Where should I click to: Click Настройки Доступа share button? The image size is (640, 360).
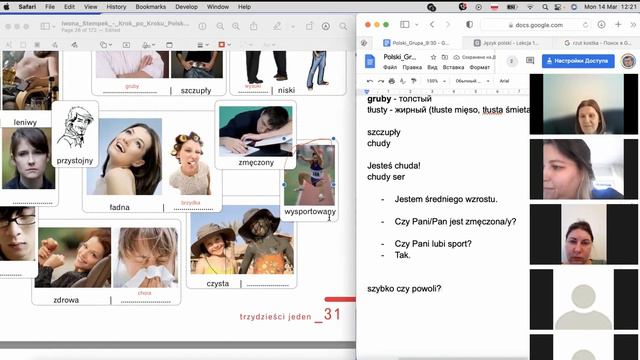[x=578, y=61]
